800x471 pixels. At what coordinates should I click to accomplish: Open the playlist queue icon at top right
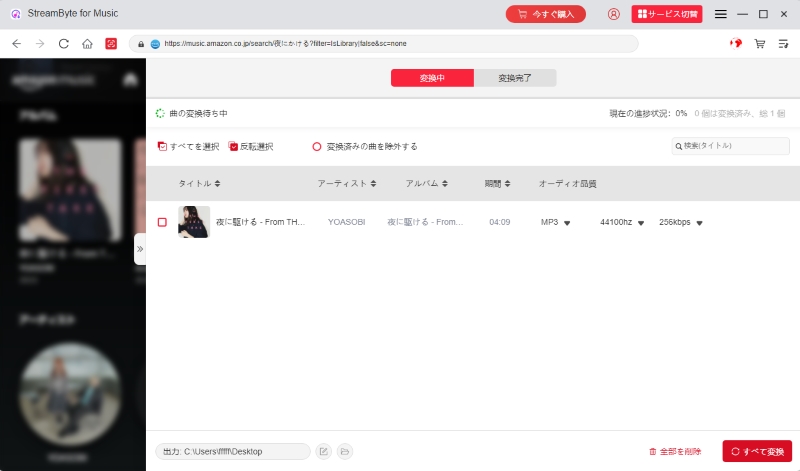pos(783,44)
